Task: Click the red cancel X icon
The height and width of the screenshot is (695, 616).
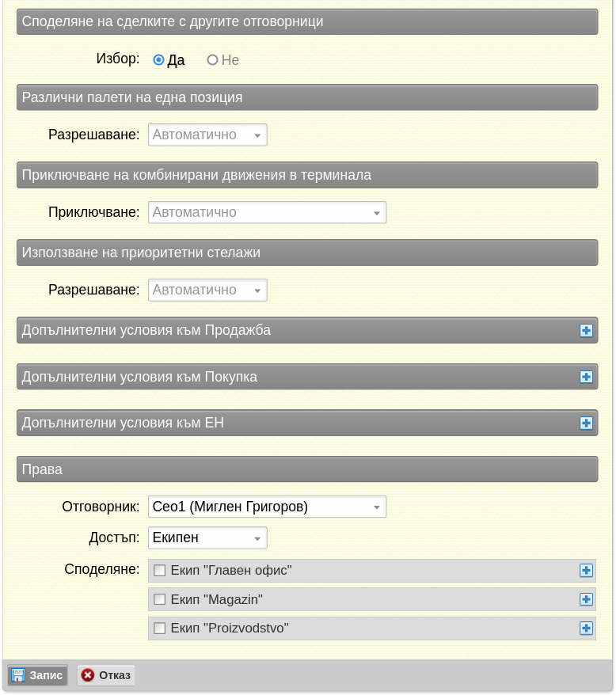Action: [x=88, y=675]
